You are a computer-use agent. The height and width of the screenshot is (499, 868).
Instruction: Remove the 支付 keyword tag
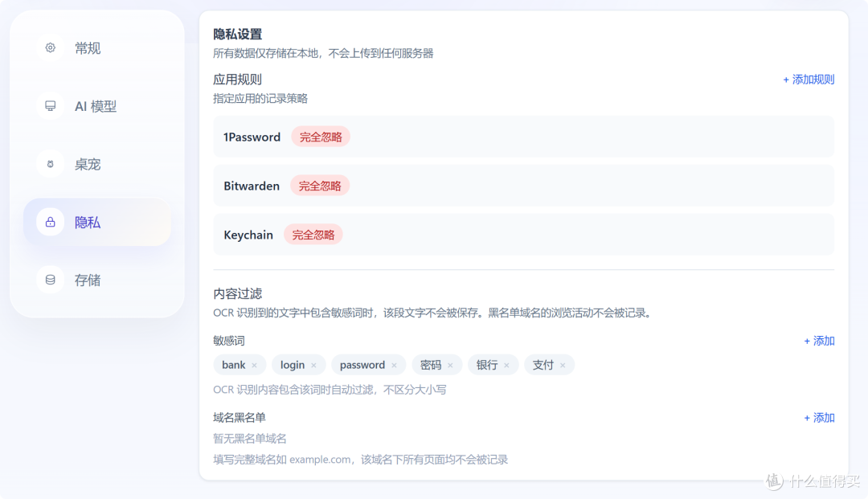click(563, 365)
